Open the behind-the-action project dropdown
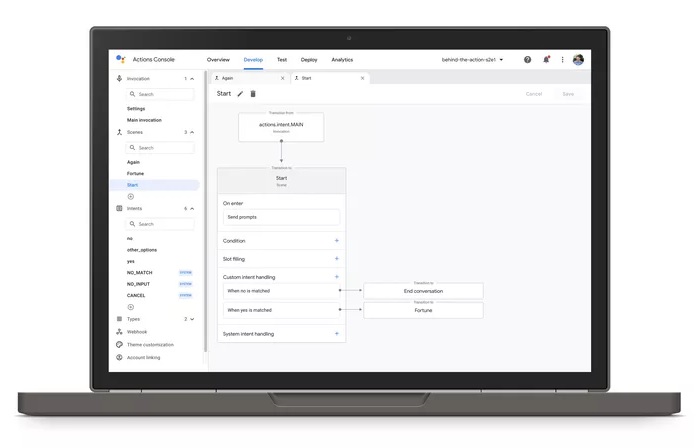Screen dimensions: 700x448 (472, 60)
